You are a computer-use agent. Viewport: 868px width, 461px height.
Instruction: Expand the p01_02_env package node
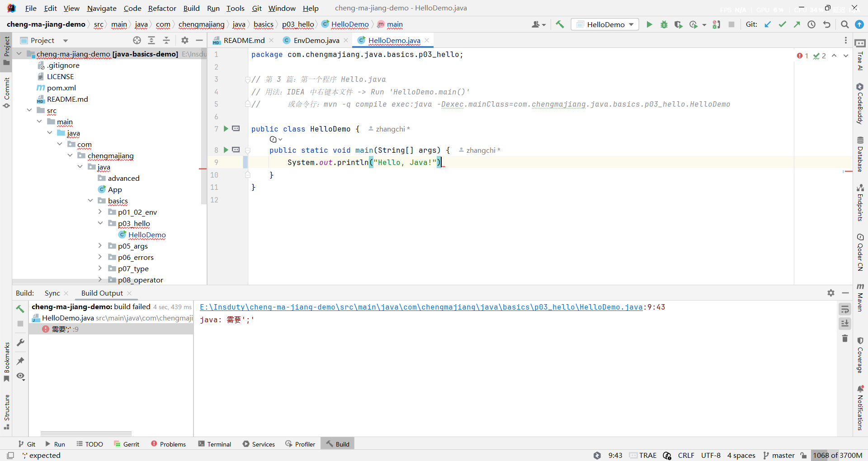tap(100, 212)
